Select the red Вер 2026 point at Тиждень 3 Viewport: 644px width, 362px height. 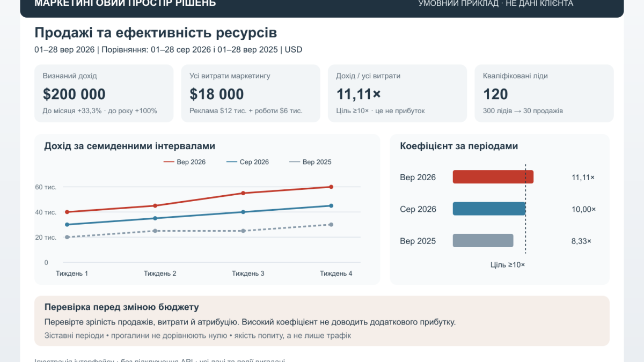click(x=243, y=193)
